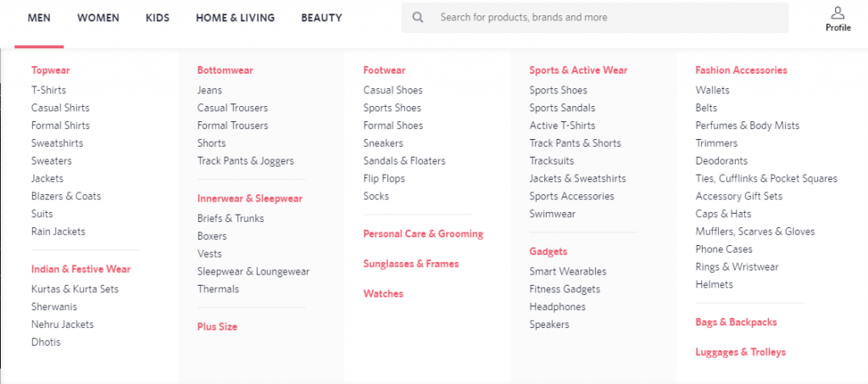Open the KIDS menu tab
Image resolution: width=868 pixels, height=384 pixels.
(x=157, y=17)
